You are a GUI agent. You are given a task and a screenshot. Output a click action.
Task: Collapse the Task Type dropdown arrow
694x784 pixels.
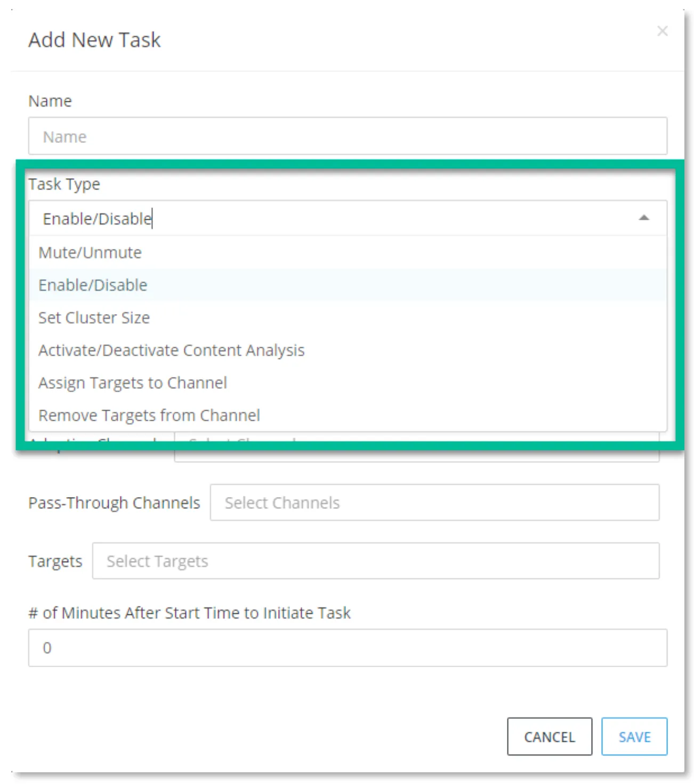click(x=644, y=218)
